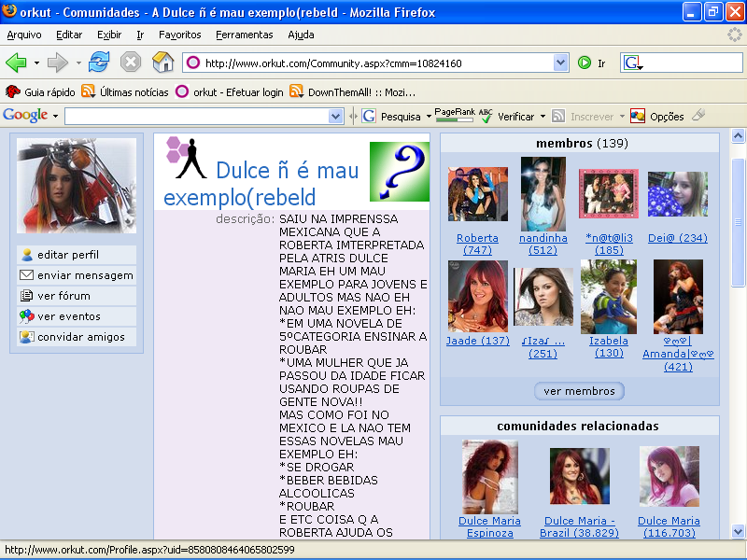Click the green Back arrow button

(16, 63)
